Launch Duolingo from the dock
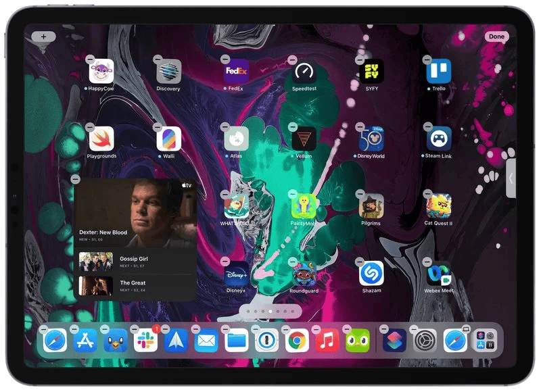The width and height of the screenshot is (541, 392). coord(357,341)
